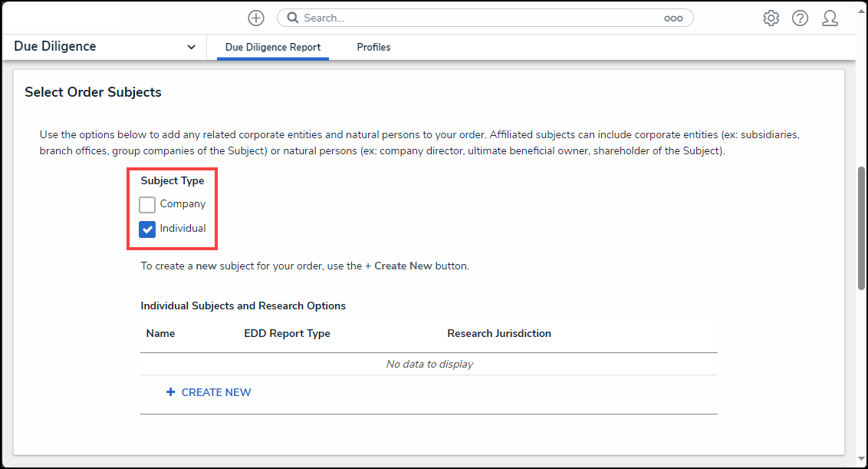
Task: Click the Subject Type label
Action: pyautogui.click(x=173, y=180)
